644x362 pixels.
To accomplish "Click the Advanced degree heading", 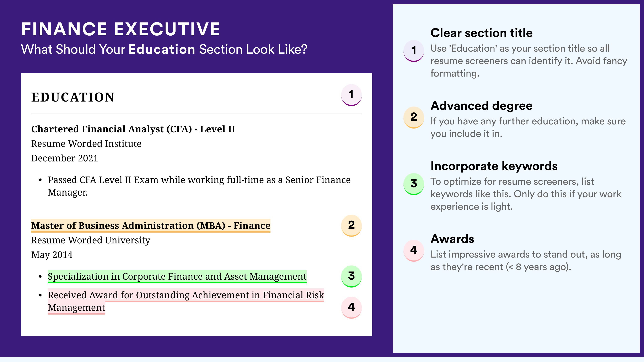I will pos(482,106).
